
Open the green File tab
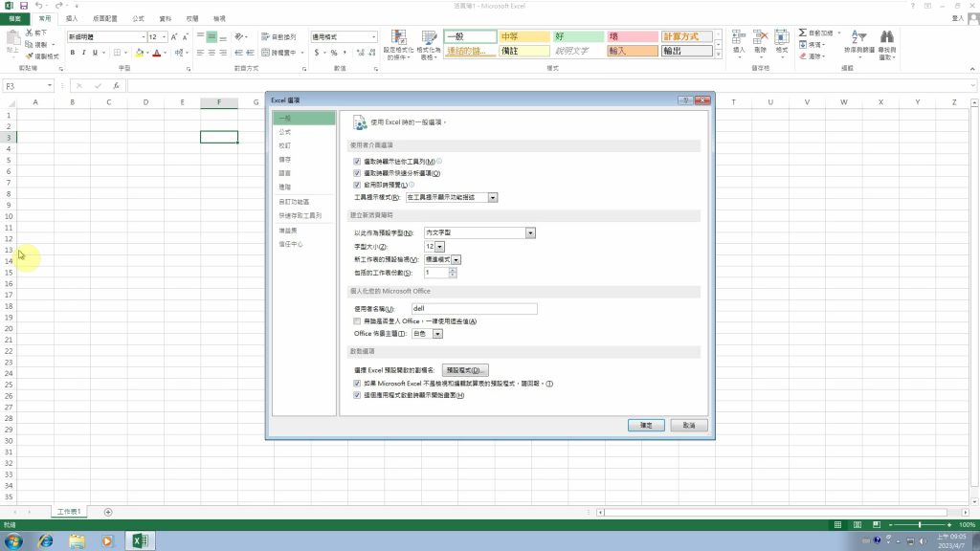point(15,19)
